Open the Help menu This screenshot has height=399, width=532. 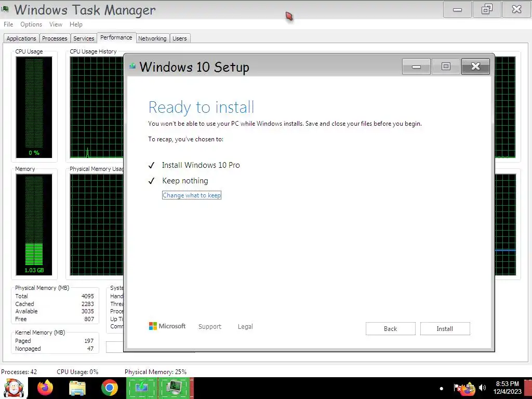tap(76, 24)
